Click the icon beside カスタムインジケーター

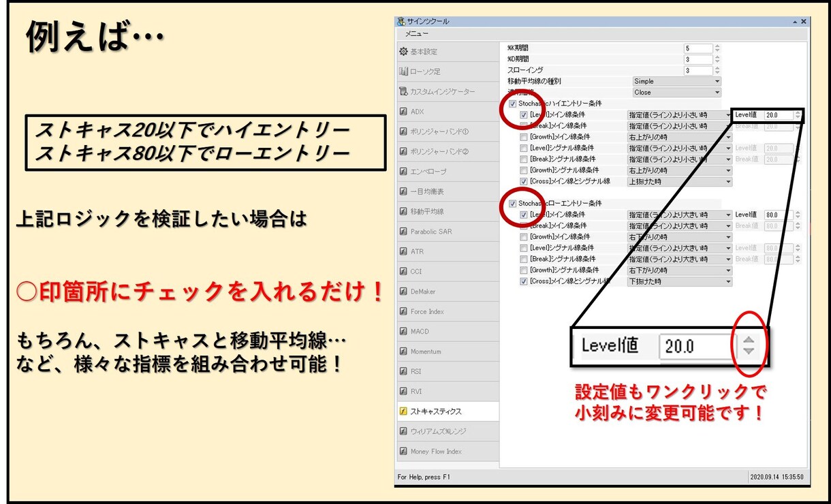point(403,91)
